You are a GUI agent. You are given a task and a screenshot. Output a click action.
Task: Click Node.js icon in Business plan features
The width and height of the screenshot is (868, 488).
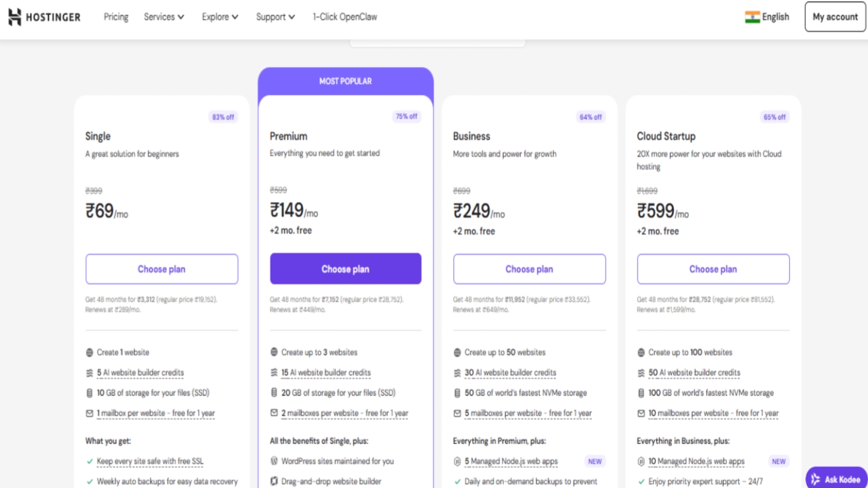click(x=457, y=462)
